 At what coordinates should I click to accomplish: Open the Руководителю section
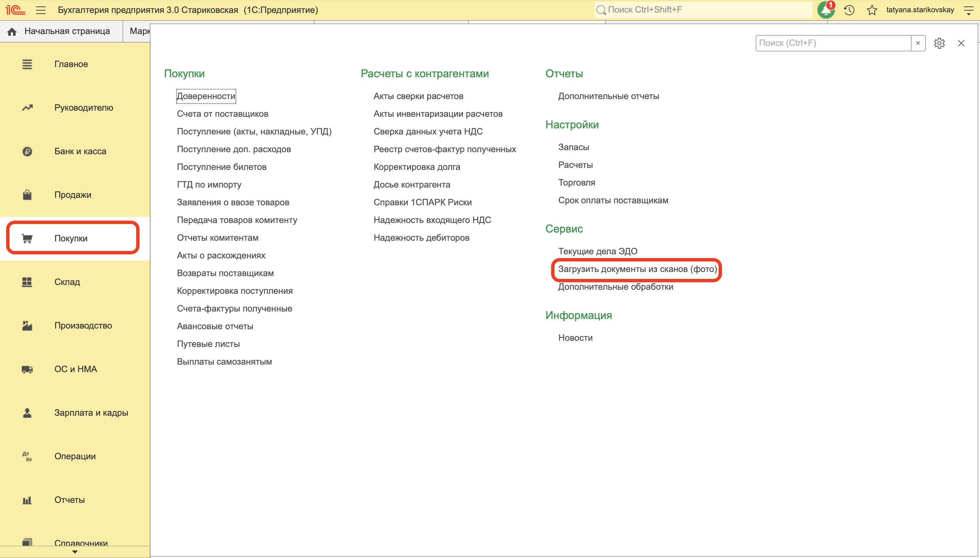click(x=75, y=108)
